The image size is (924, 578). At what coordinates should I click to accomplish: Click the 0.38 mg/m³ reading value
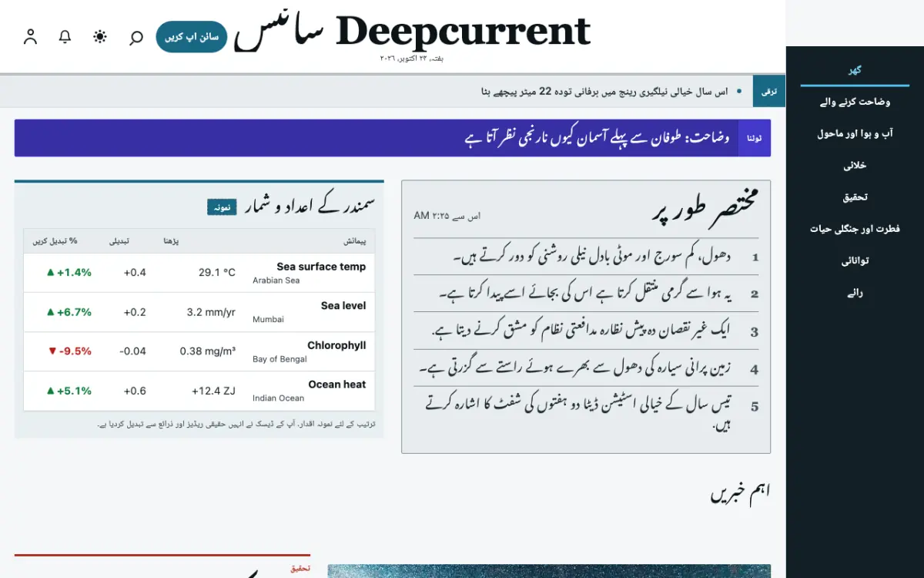208,351
